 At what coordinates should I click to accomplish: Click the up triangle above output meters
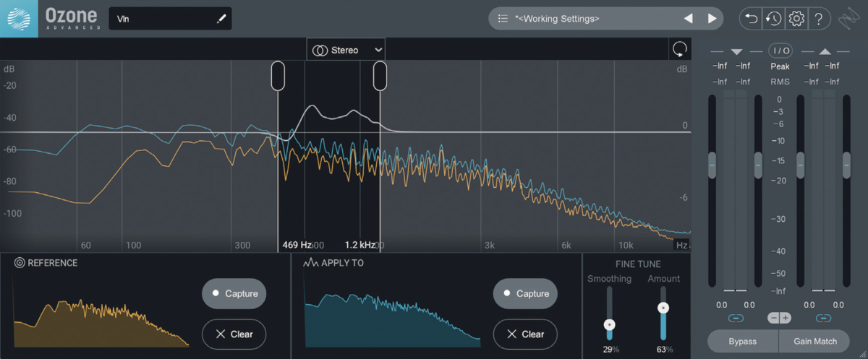tap(825, 51)
